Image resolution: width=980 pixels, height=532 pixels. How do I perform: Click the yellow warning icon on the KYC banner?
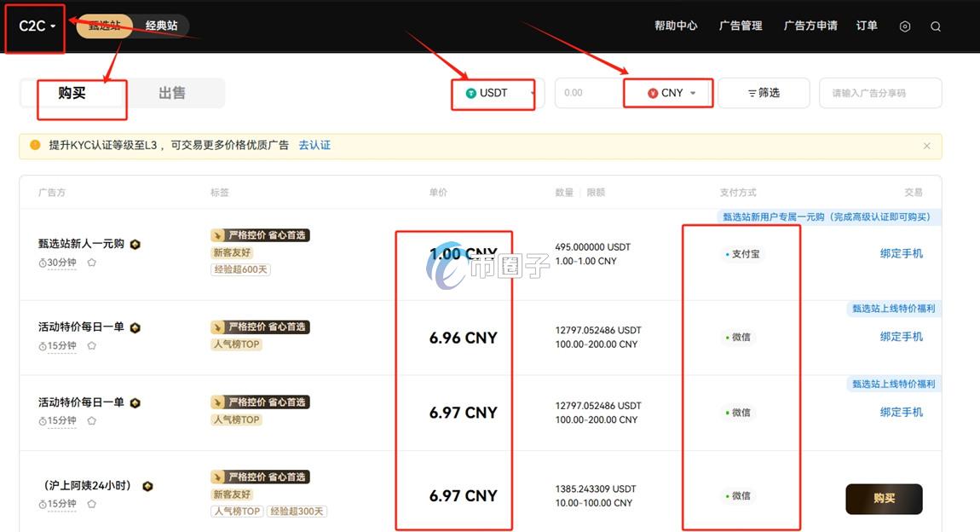point(35,145)
